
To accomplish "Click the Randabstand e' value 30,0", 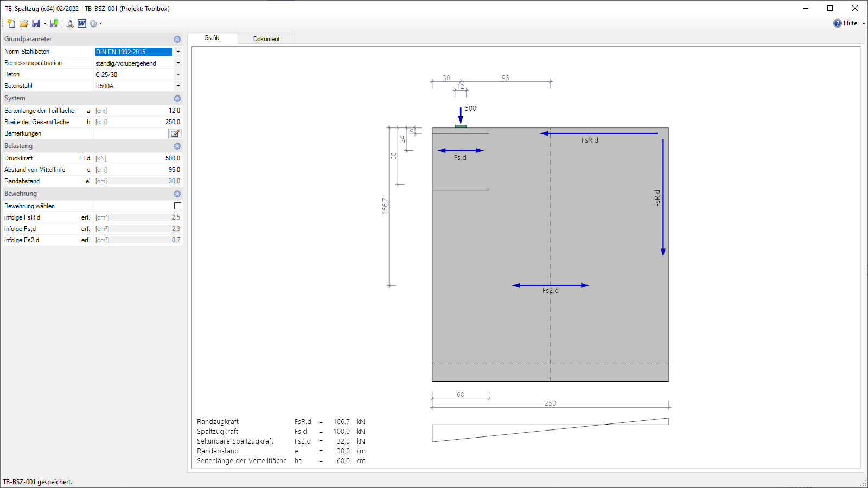I will point(145,181).
